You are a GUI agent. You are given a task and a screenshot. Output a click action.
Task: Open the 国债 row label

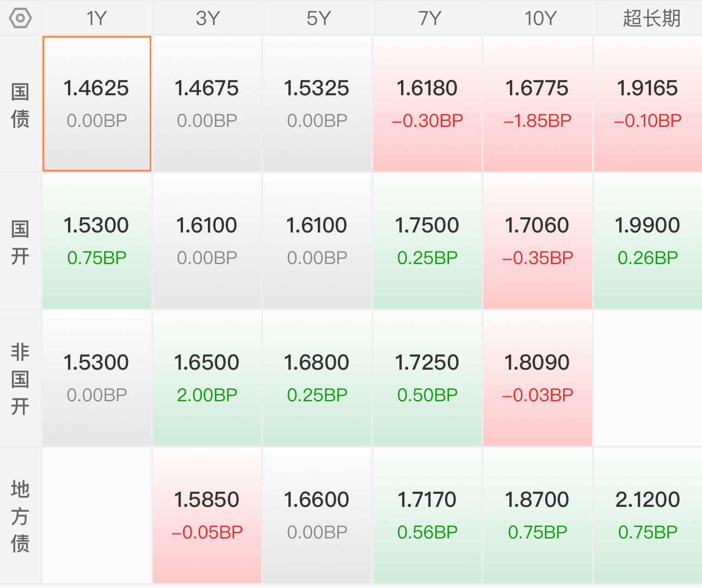pyautogui.click(x=20, y=105)
